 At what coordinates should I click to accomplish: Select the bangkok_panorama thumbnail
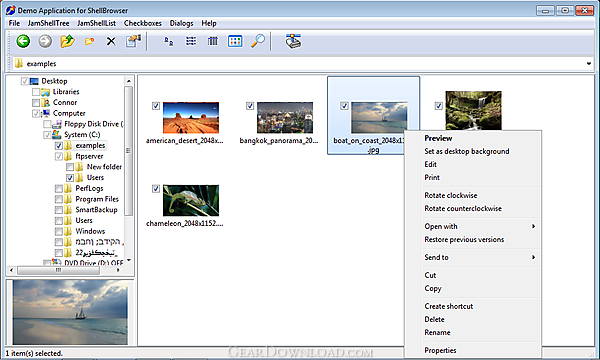tap(285, 117)
